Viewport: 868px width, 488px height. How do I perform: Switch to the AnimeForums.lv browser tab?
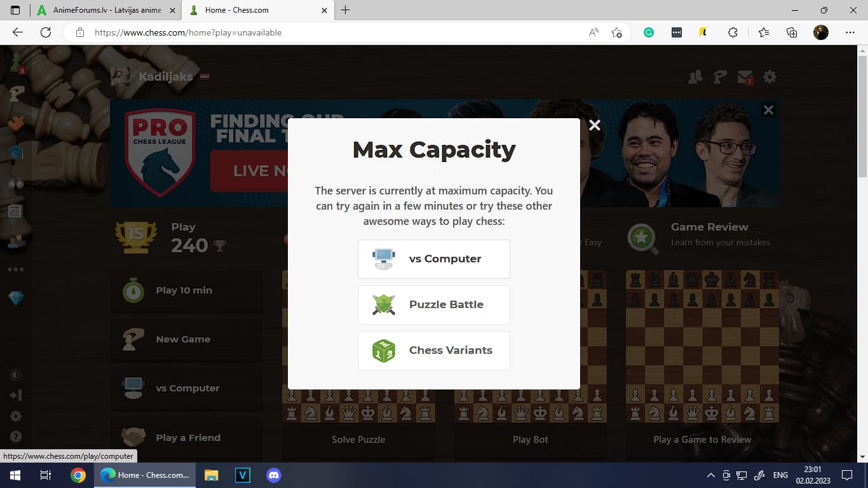(x=105, y=10)
